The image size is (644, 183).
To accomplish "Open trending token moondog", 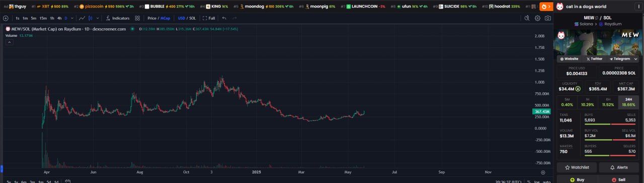I will point(263,7).
